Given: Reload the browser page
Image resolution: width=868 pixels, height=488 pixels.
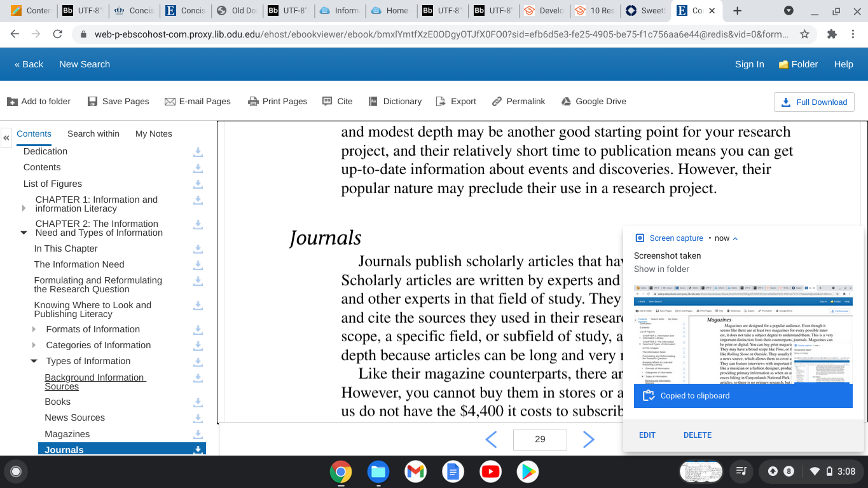Looking at the screenshot, I should coord(58,34).
